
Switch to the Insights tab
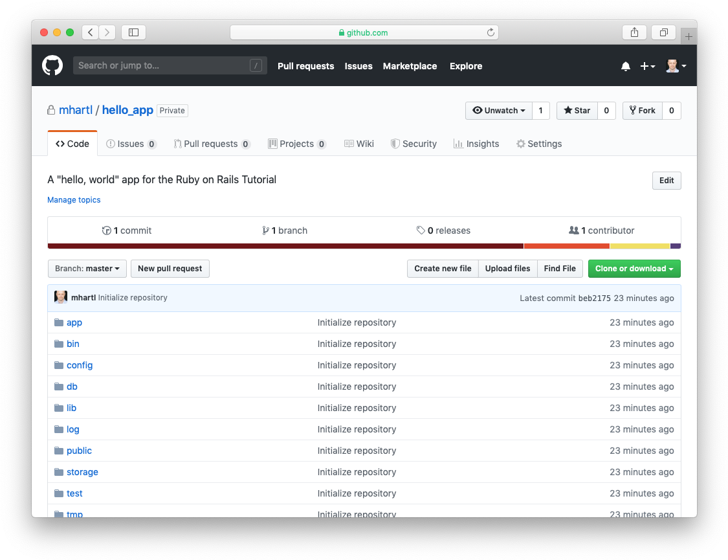coord(476,144)
